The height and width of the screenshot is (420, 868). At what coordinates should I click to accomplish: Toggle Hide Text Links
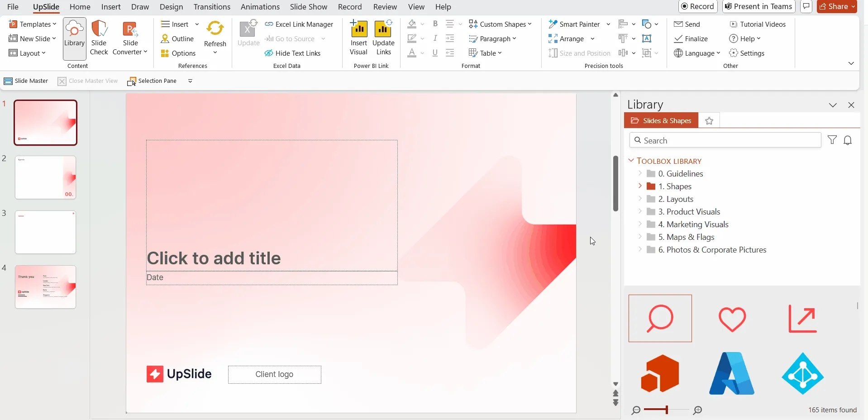292,53
